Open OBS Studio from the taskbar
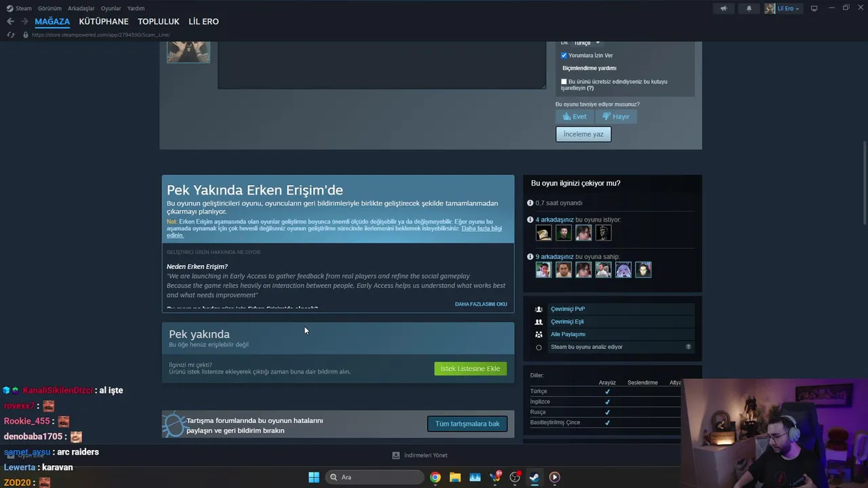The image size is (868, 488). click(x=515, y=477)
